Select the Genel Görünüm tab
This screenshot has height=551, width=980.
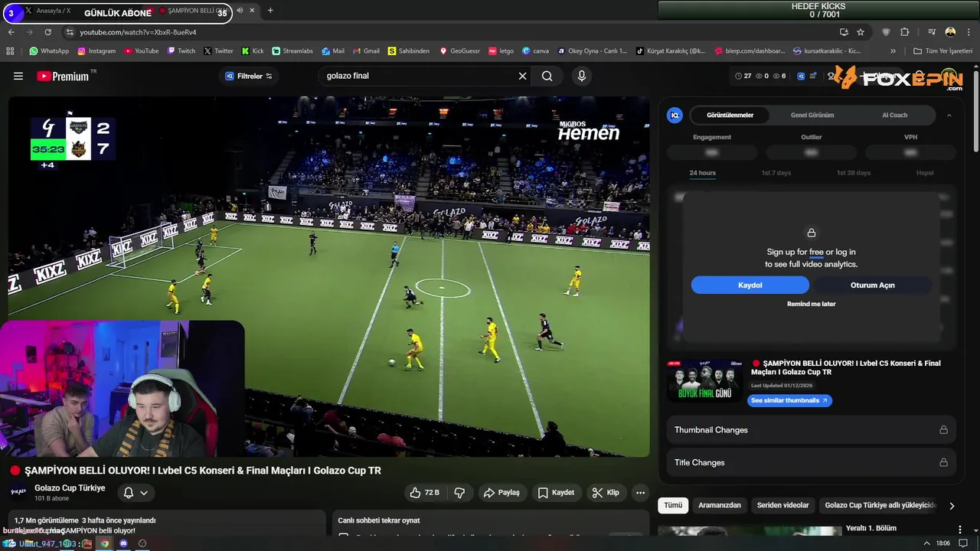click(812, 115)
